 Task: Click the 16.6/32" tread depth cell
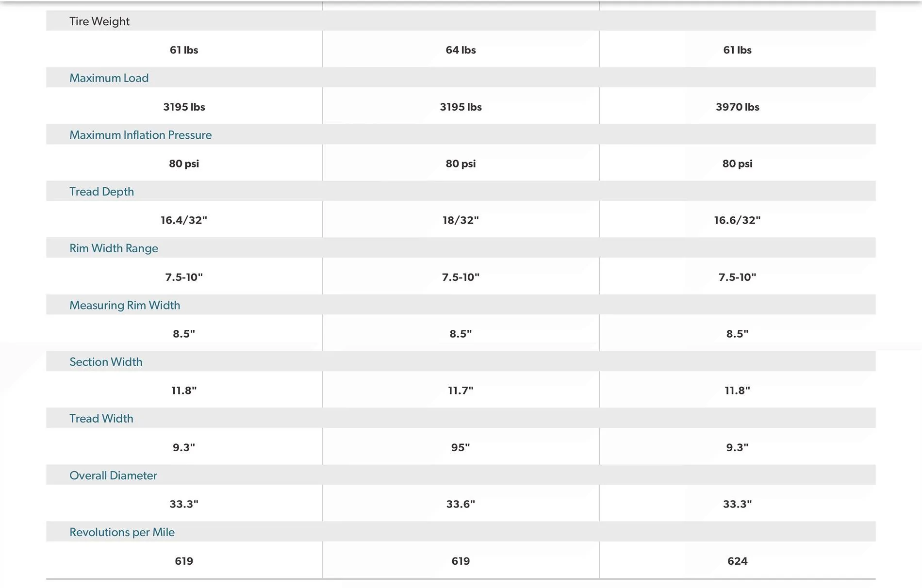(x=737, y=220)
